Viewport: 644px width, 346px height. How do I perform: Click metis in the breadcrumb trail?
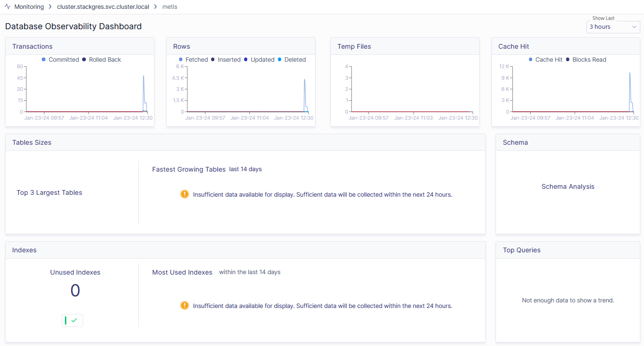click(170, 6)
